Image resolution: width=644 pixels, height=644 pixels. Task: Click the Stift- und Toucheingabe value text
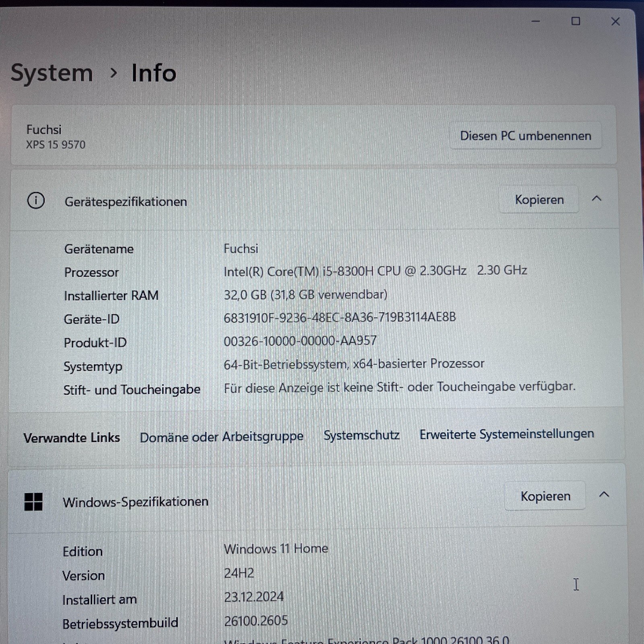pos(400,387)
